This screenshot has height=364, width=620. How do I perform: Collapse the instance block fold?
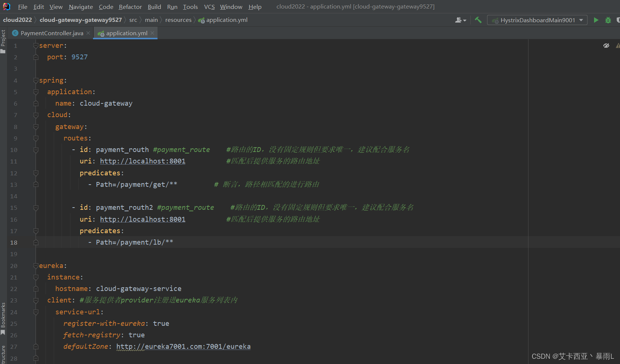[x=36, y=277]
